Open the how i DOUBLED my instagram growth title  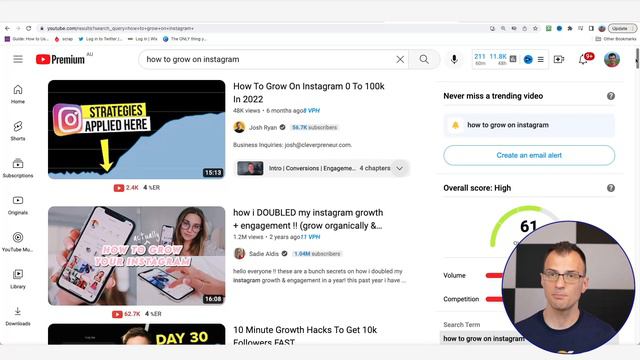pos(308,219)
